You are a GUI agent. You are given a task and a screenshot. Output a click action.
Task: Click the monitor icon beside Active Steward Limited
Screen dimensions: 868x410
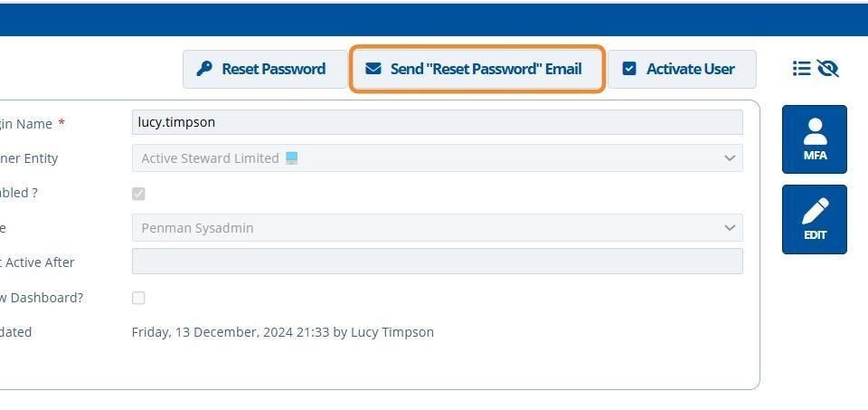tap(292, 158)
